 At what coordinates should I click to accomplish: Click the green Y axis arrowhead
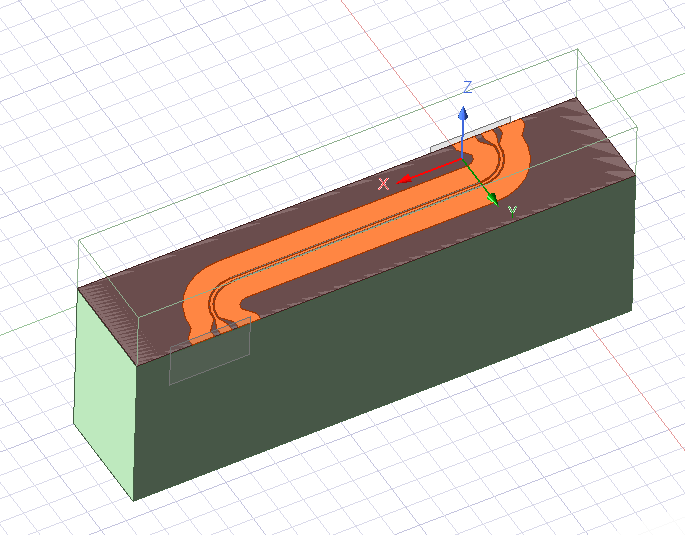[493, 199]
